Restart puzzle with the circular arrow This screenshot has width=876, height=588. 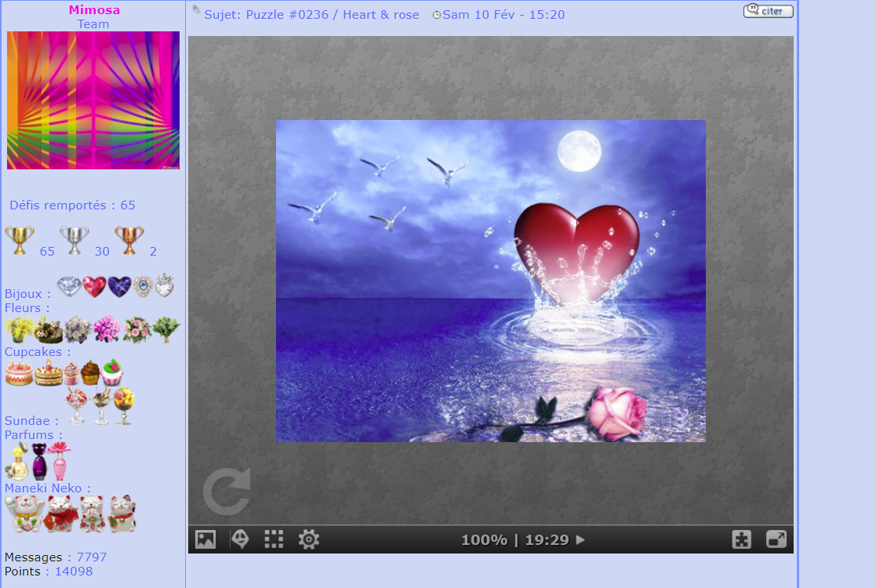[x=227, y=492]
